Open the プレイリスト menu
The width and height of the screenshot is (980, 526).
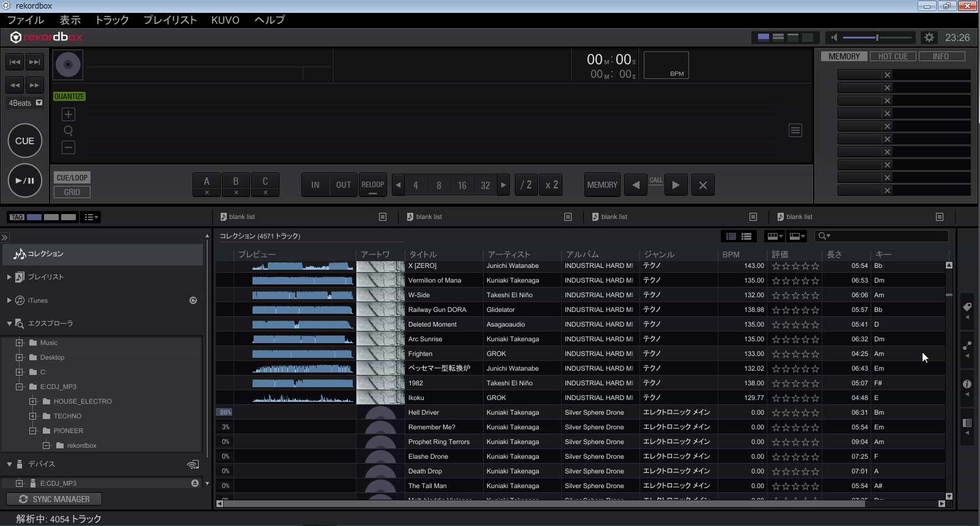point(170,20)
